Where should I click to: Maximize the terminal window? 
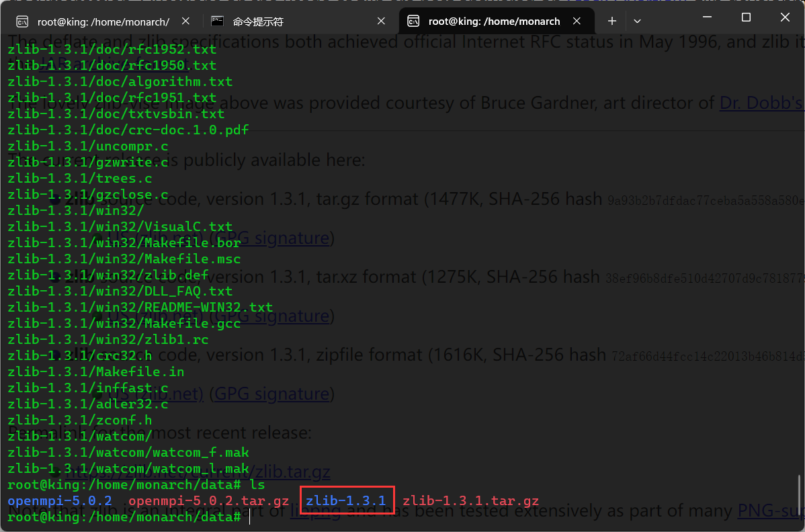(746, 17)
